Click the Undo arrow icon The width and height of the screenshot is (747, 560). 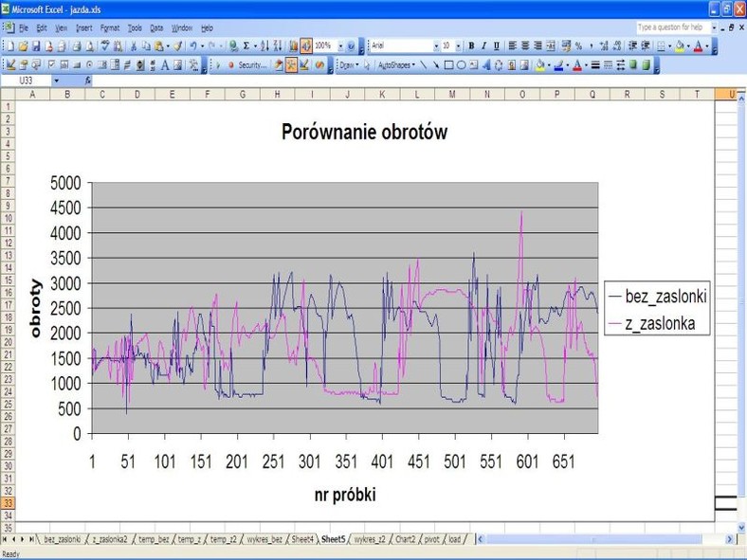pos(193,45)
